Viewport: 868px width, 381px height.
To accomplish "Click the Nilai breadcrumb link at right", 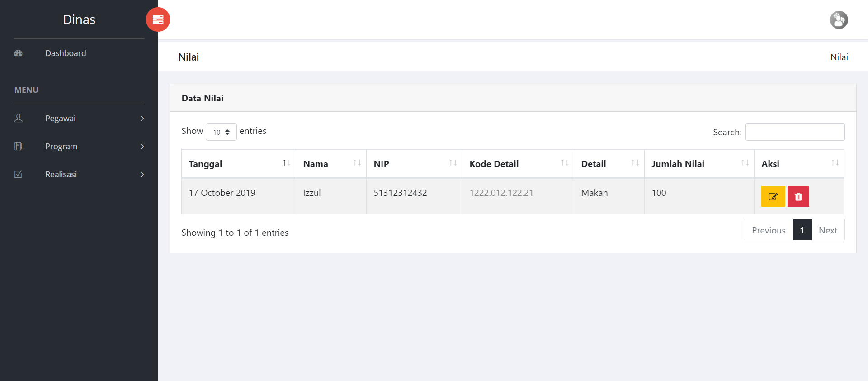I will [x=839, y=57].
